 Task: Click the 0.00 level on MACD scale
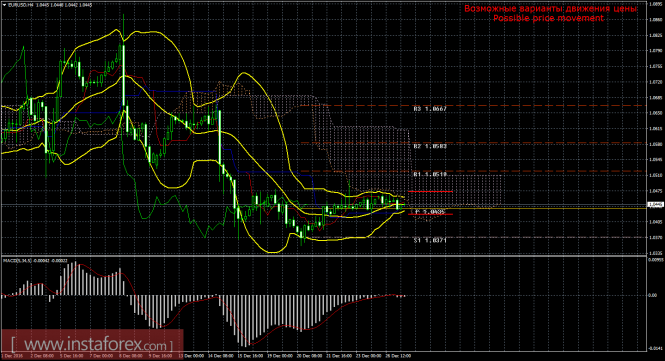pos(654,295)
